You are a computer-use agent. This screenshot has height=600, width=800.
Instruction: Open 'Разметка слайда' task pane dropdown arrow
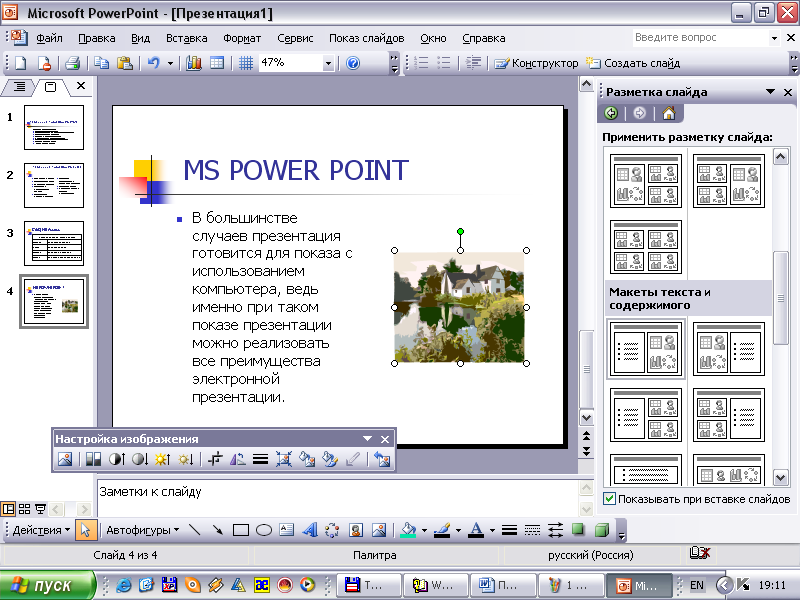click(770, 92)
